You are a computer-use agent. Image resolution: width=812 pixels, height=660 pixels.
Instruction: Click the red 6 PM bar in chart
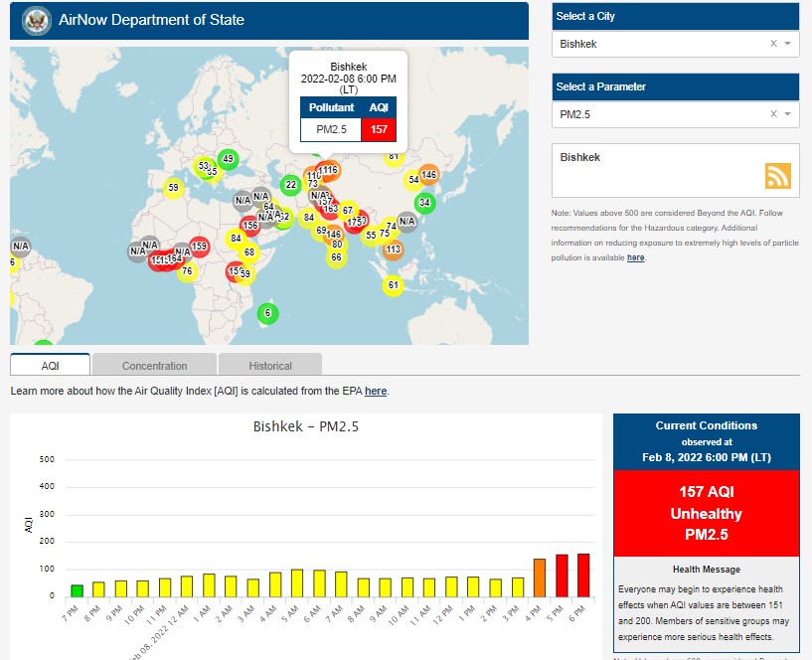pyautogui.click(x=582, y=575)
